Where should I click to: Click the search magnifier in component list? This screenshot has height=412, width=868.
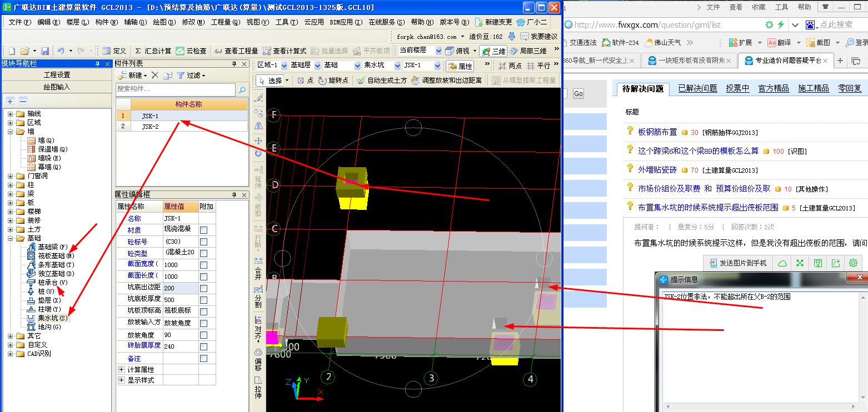[x=242, y=89]
